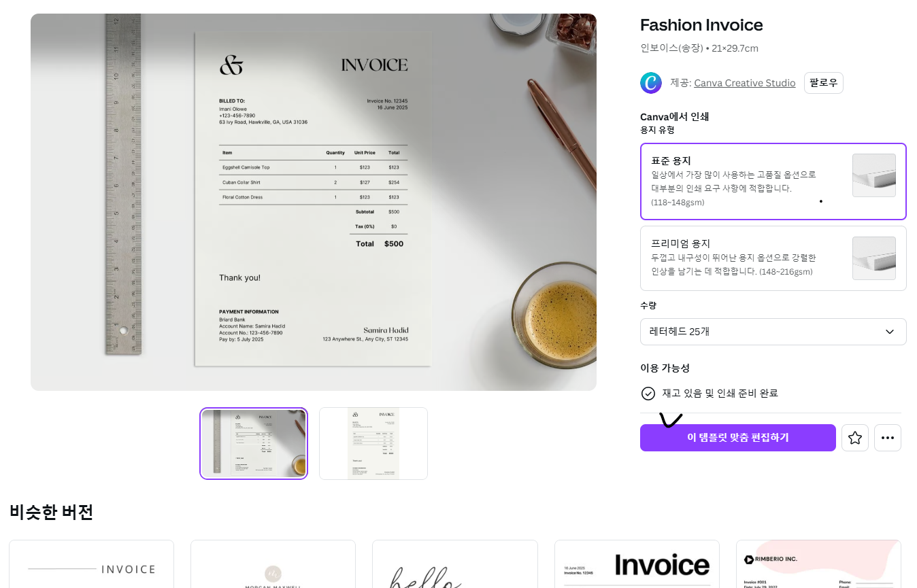Click the Canva Creative Studio logo avatar
This screenshot has width=917, height=588.
coord(651,83)
